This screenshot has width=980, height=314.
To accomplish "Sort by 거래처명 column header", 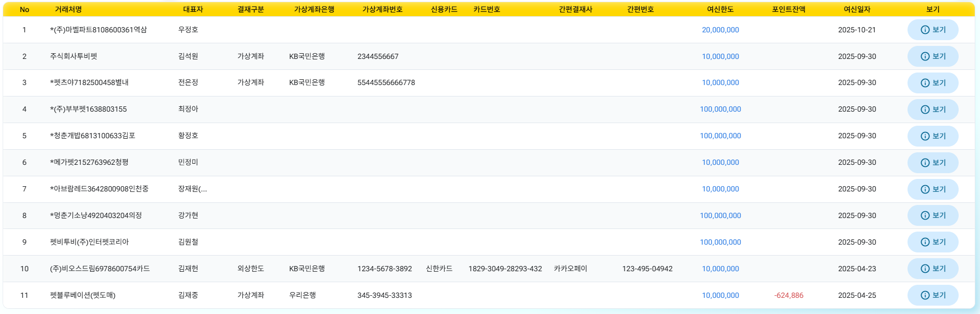I will [x=68, y=9].
